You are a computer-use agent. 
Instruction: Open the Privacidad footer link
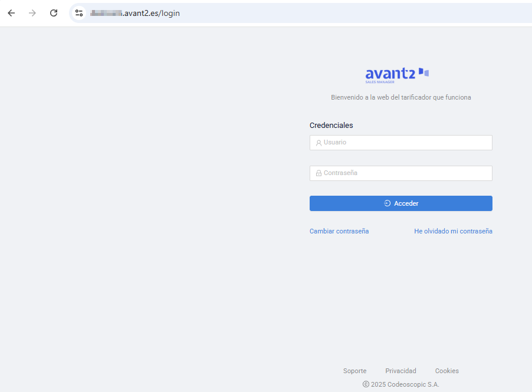(x=400, y=371)
